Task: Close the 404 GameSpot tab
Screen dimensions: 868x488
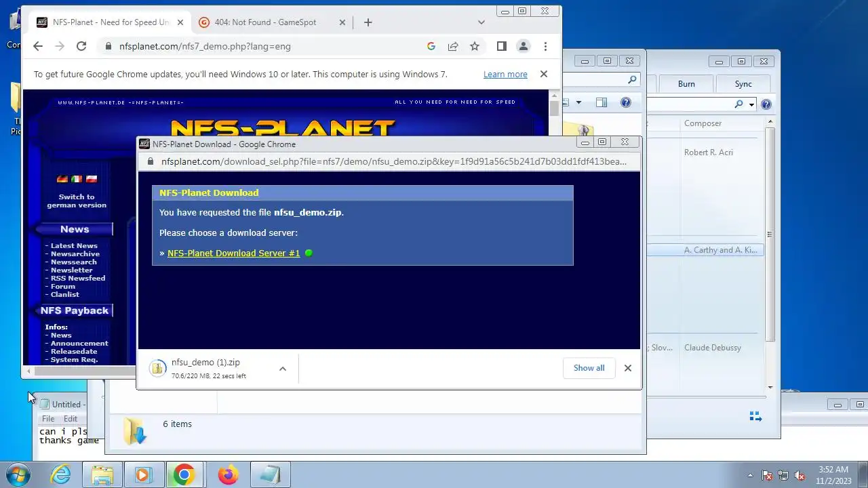Action: click(x=342, y=22)
